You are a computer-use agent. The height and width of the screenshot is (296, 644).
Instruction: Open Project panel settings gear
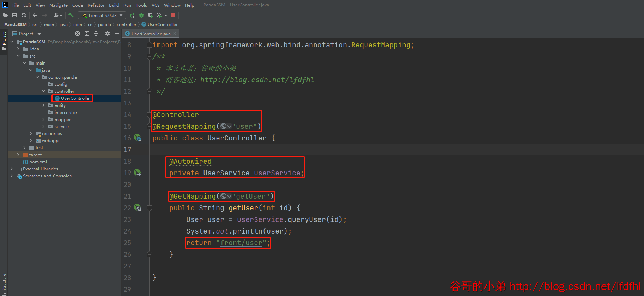coord(108,34)
